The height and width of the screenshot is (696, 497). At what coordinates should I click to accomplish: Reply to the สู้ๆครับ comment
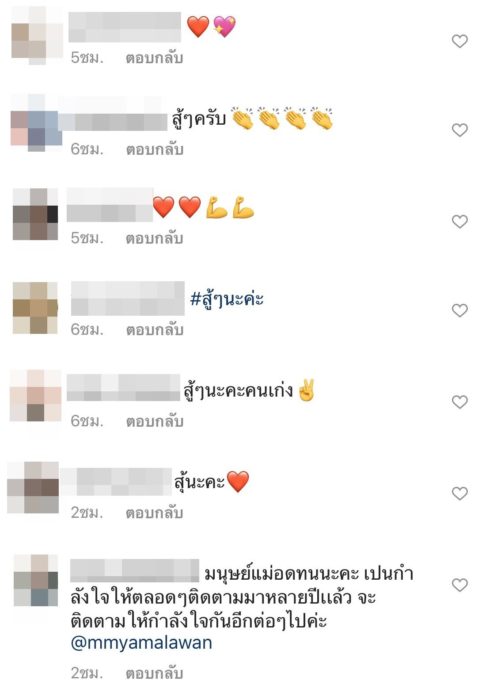(154, 150)
